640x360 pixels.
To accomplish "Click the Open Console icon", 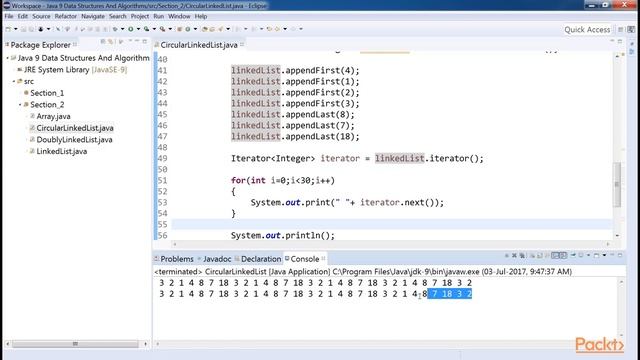I will coord(596,256).
